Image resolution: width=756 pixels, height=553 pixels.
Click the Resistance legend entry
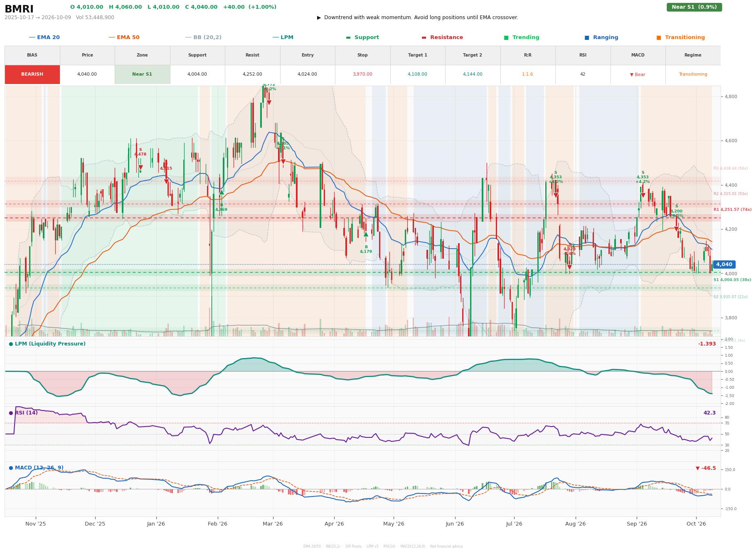pos(442,37)
